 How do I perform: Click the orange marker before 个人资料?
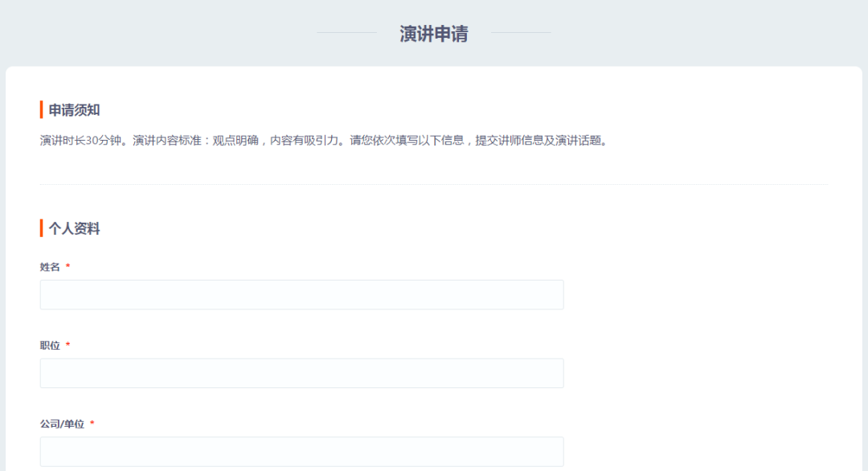42,228
